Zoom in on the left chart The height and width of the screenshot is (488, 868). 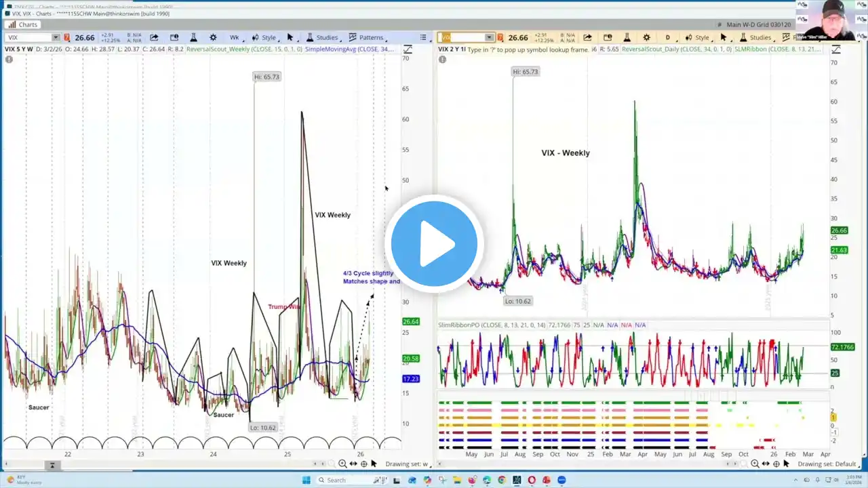(x=342, y=464)
